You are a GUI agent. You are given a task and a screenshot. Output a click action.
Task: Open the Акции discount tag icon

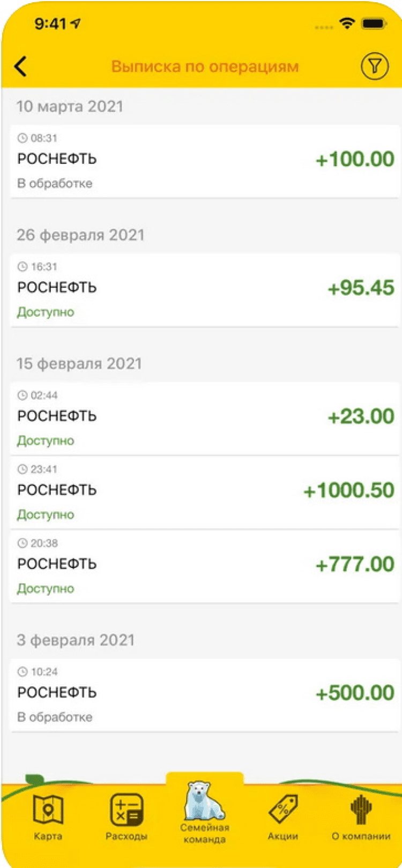[x=283, y=809]
